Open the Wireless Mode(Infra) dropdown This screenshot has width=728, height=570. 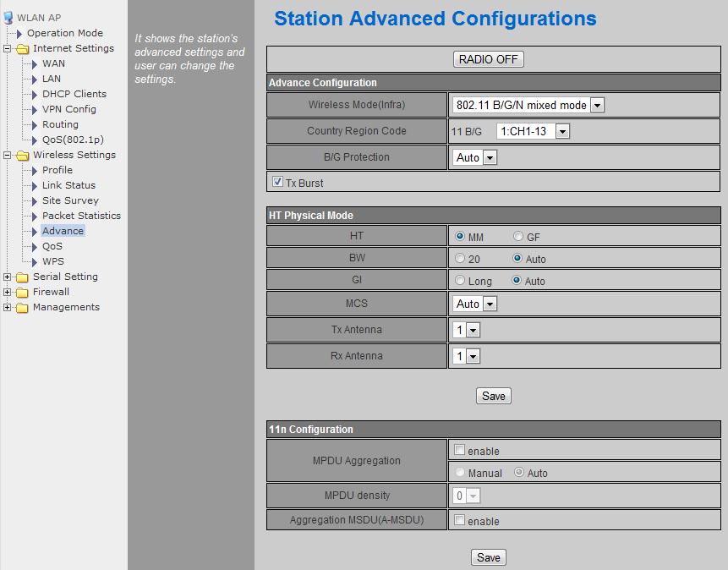point(528,105)
